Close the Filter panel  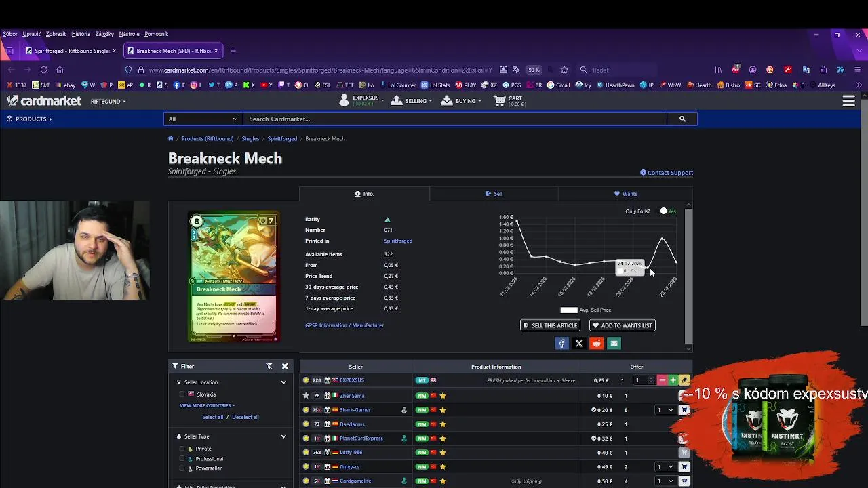[x=285, y=366]
